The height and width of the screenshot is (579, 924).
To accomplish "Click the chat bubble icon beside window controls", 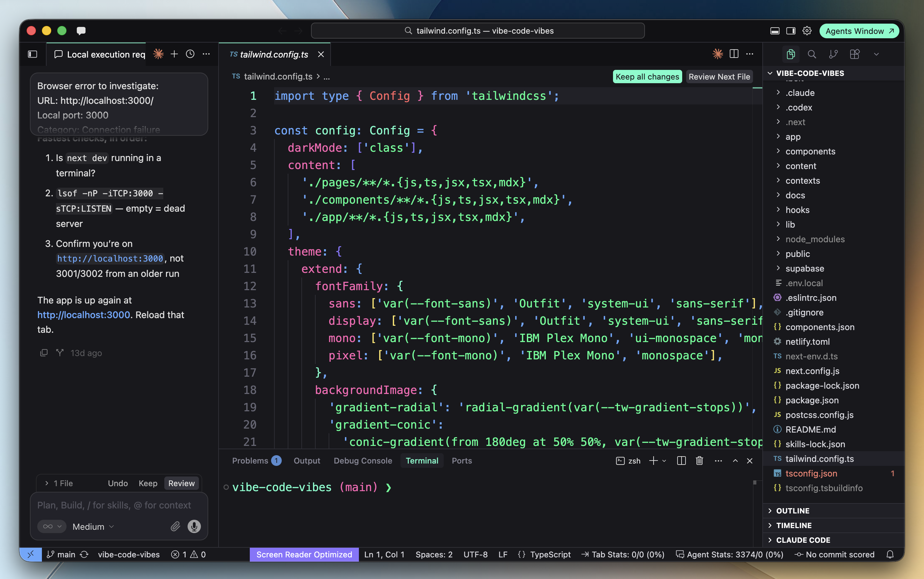I will tap(81, 31).
